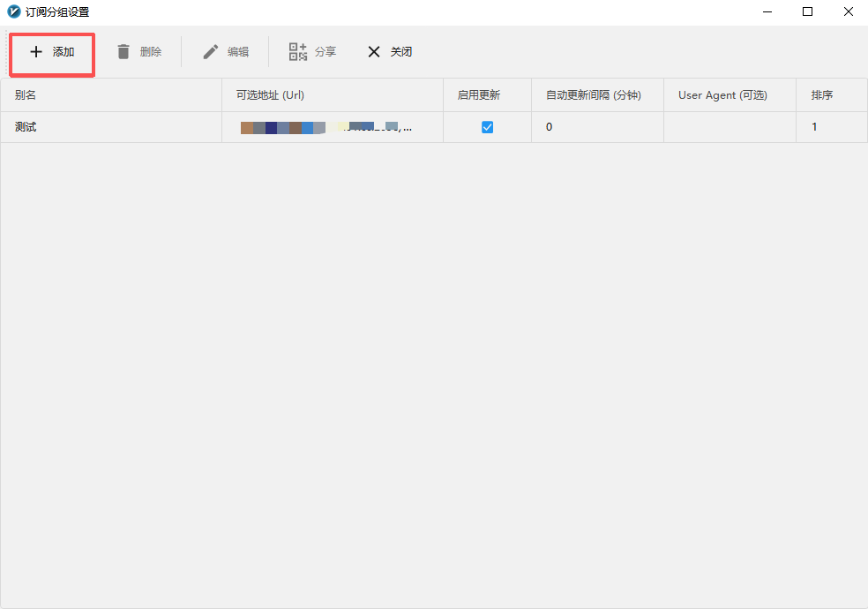Minimize the 订阅分组设置 window
The image size is (868, 609).
(767, 12)
